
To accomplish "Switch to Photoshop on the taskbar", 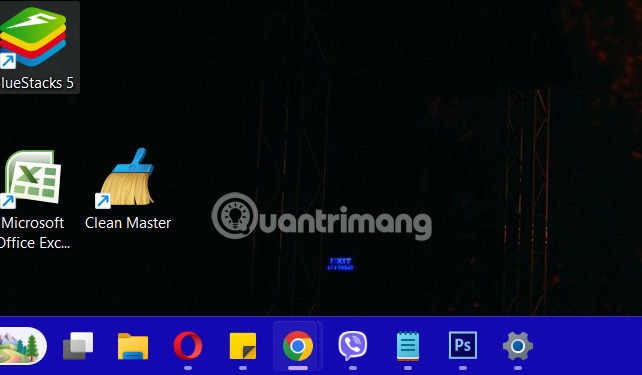I will click(463, 345).
